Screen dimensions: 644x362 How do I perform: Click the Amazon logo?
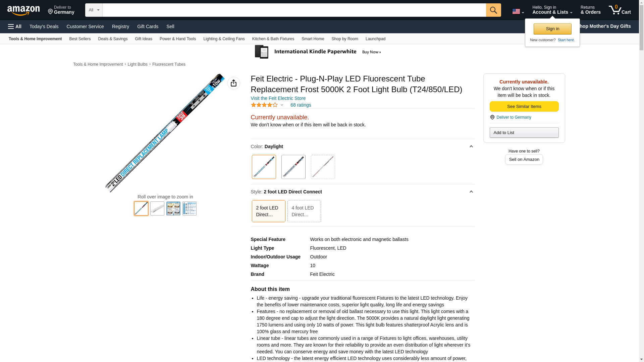point(23,10)
